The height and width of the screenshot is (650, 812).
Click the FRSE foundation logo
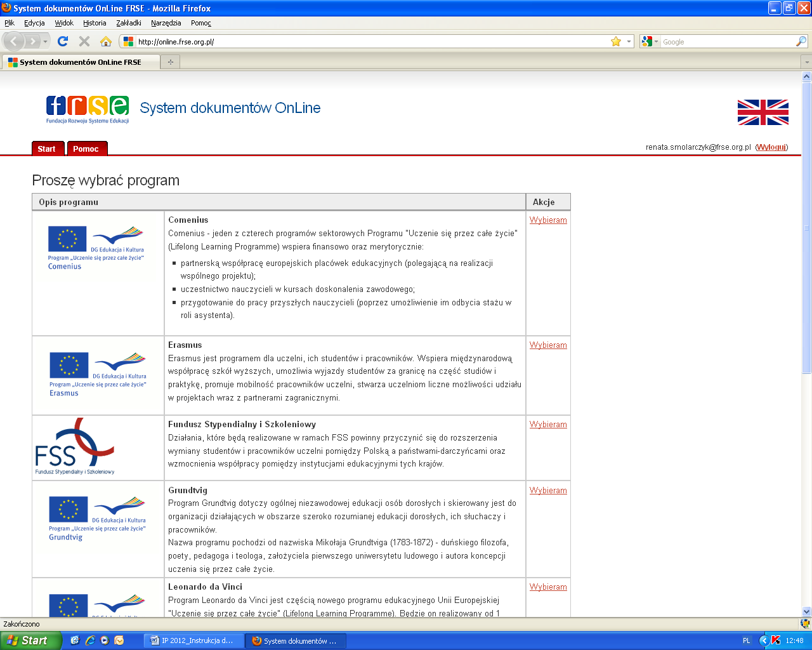coord(88,109)
